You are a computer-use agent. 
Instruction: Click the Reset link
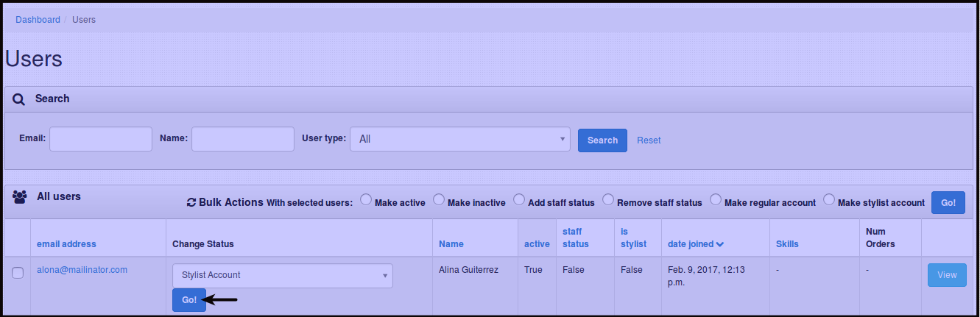pos(649,140)
